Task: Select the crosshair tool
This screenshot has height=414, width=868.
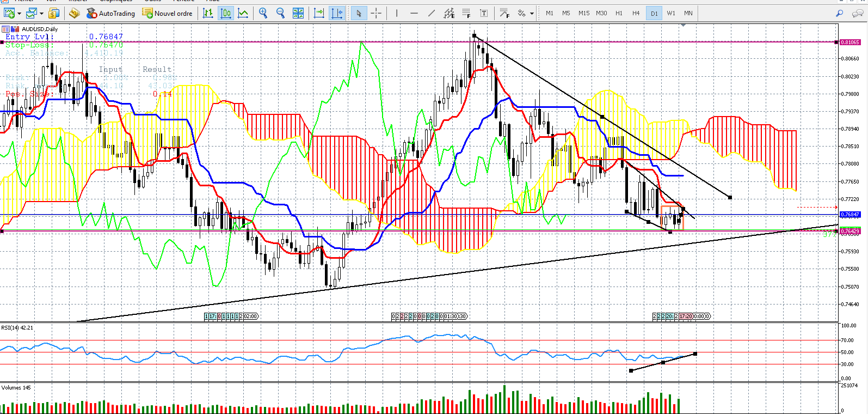Action: click(376, 13)
